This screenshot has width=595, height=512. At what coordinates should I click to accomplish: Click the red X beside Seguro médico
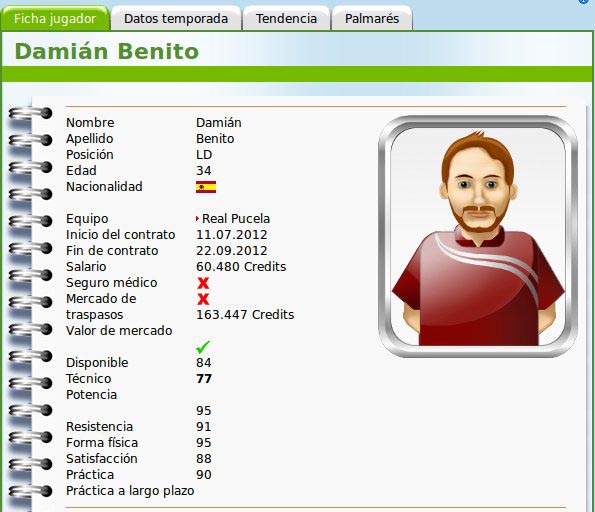pos(203,283)
